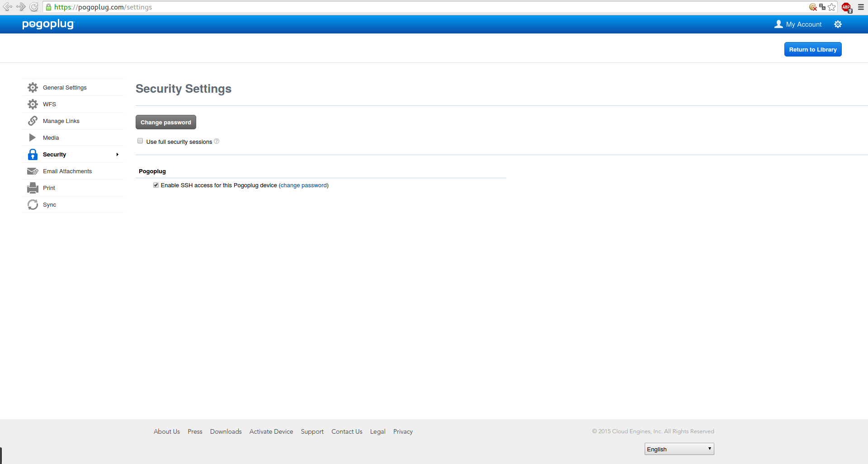Click the My Account person icon
Image resolution: width=868 pixels, height=464 pixels.
(778, 24)
